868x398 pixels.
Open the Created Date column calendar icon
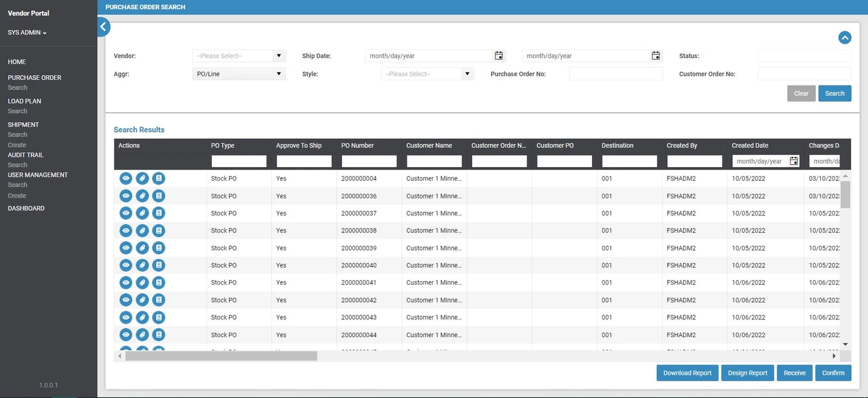(793, 161)
